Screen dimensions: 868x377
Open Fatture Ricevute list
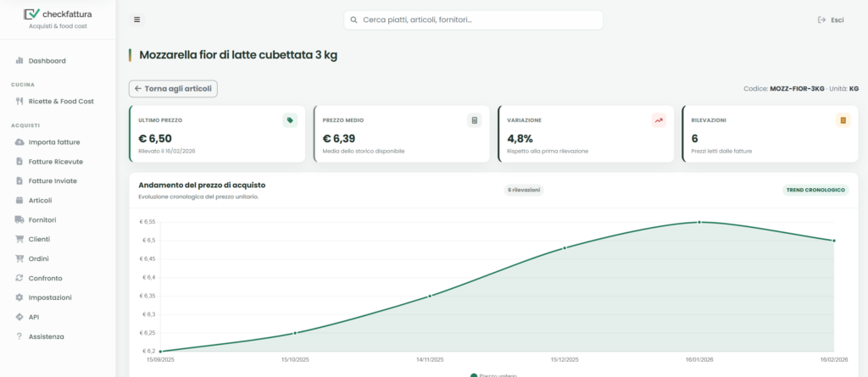[x=58, y=162]
